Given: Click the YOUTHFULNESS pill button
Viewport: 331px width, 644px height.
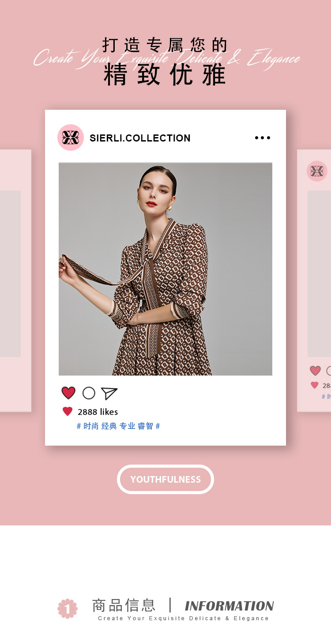Looking at the screenshot, I should click(x=165, y=479).
